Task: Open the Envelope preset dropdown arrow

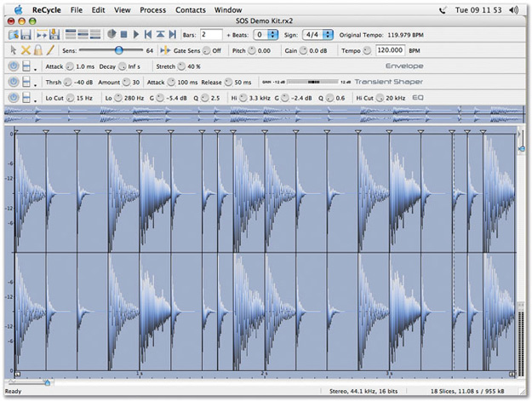Action: click(x=35, y=70)
